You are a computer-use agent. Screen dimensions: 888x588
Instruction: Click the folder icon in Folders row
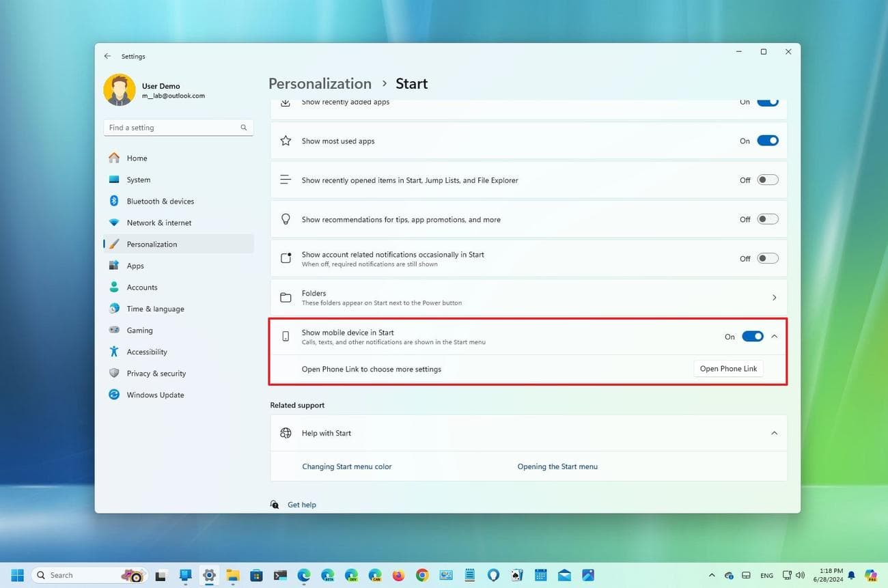[286, 298]
